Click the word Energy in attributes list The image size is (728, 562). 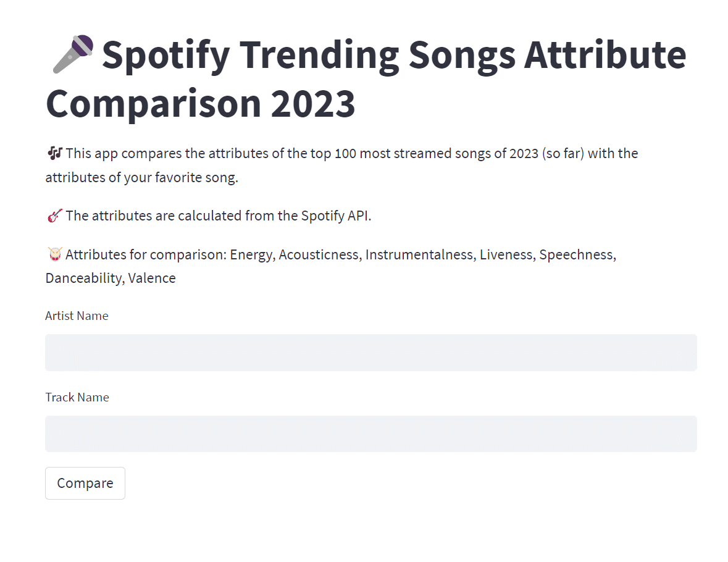click(x=253, y=255)
